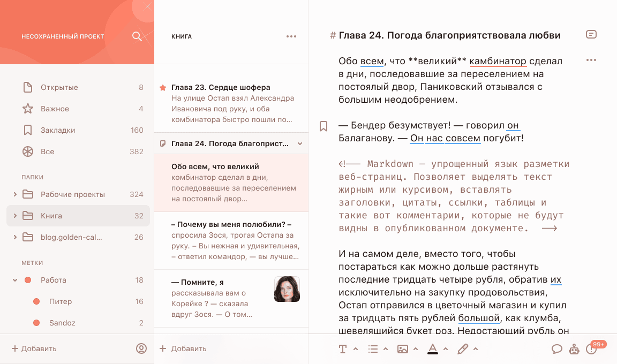Open the user account profile icon
Image resolution: width=617 pixels, height=364 pixels.
pos(141,348)
